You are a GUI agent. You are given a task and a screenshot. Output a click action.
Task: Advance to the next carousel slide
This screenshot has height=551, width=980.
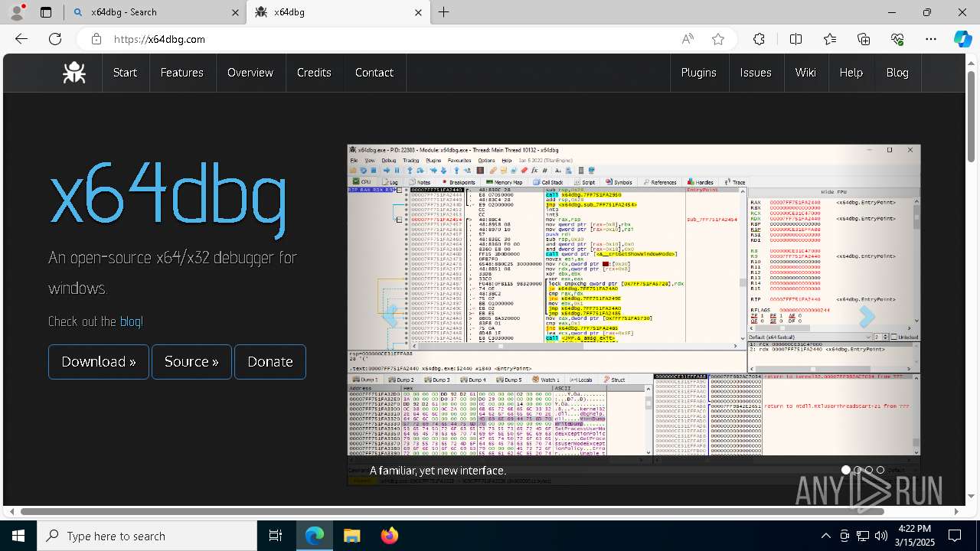point(866,315)
